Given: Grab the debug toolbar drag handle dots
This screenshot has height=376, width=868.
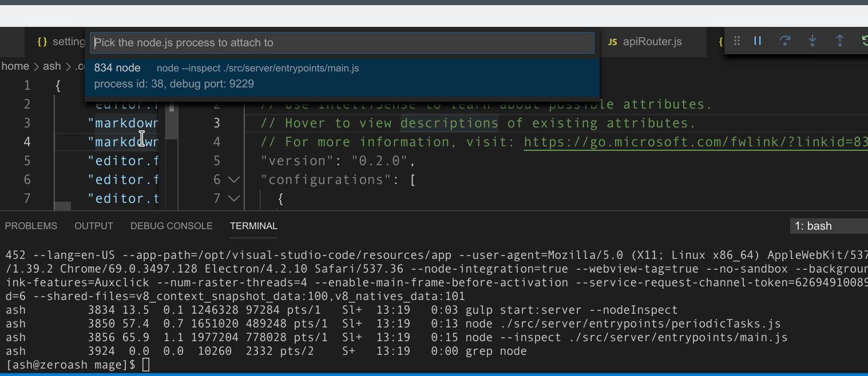Looking at the screenshot, I should (736, 41).
